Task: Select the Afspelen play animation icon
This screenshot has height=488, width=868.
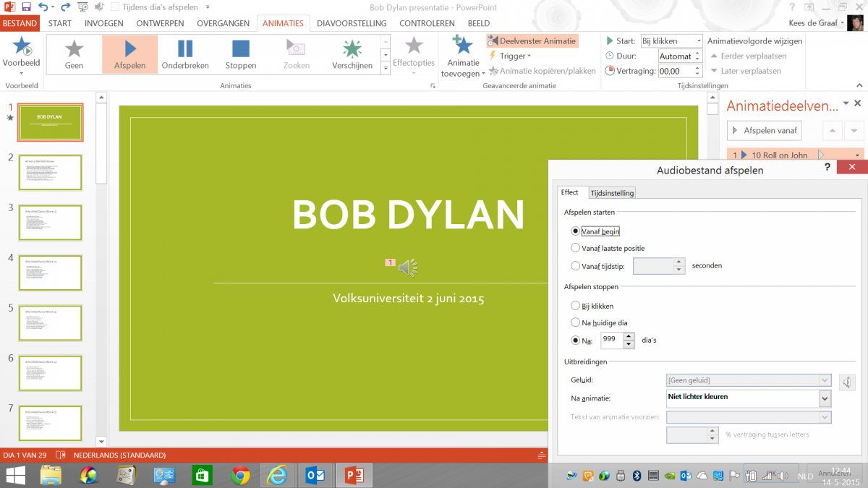Action: (x=129, y=49)
